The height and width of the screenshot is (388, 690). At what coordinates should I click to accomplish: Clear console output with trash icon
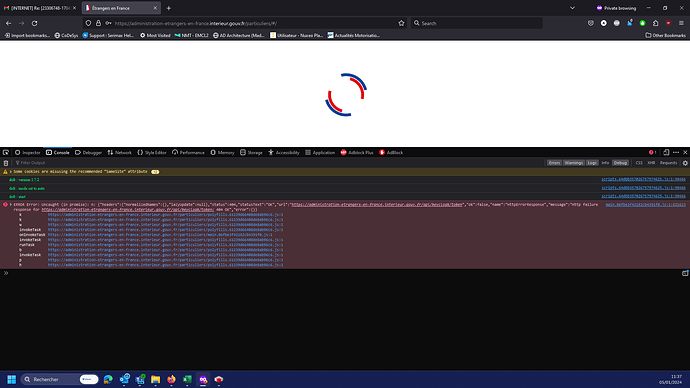[x=6, y=163]
